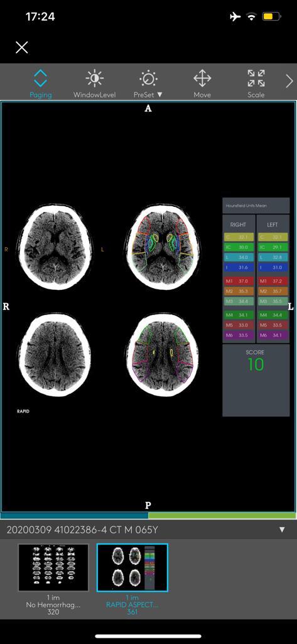
Task: Activate the WindowLevel brightness tool
Action: [x=95, y=84]
